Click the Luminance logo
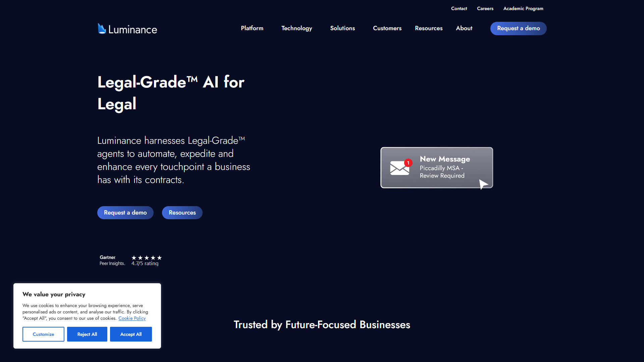The image size is (644, 362). click(127, 29)
